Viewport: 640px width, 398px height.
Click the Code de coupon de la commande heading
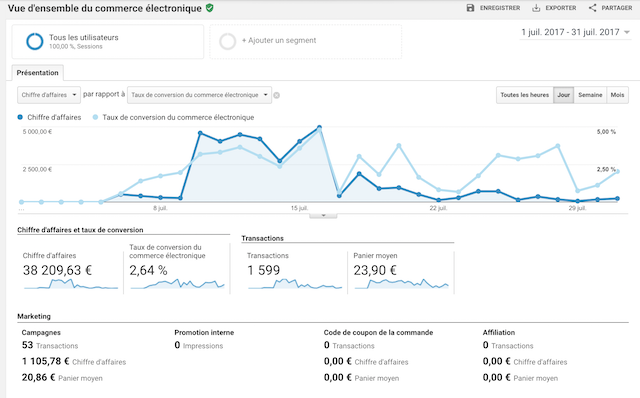[378, 333]
